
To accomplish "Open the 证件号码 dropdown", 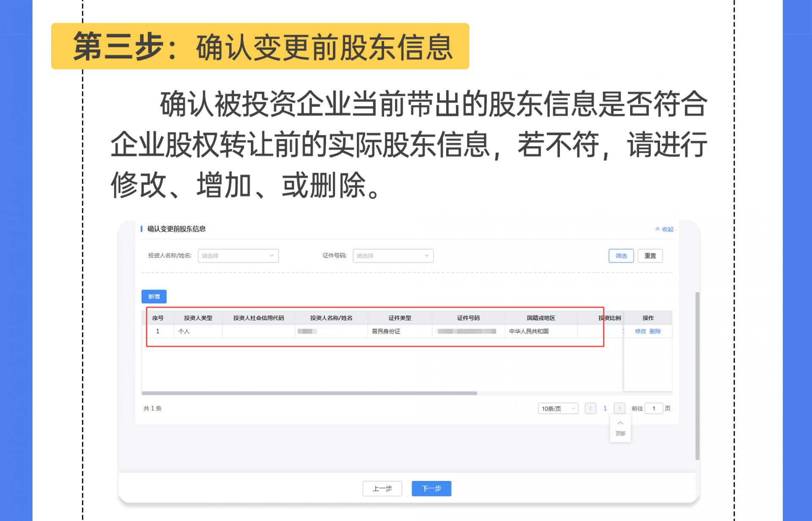I will pyautogui.click(x=393, y=256).
